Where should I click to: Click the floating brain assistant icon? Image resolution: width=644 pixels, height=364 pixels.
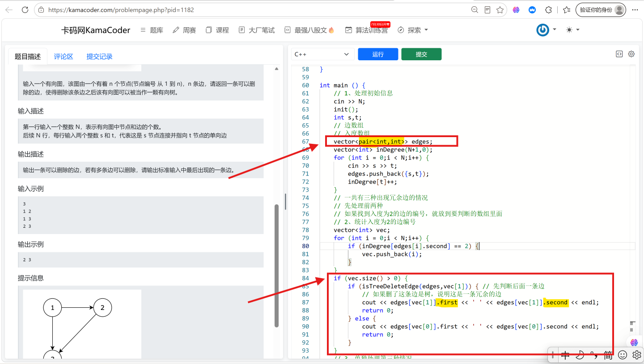pyautogui.click(x=634, y=343)
